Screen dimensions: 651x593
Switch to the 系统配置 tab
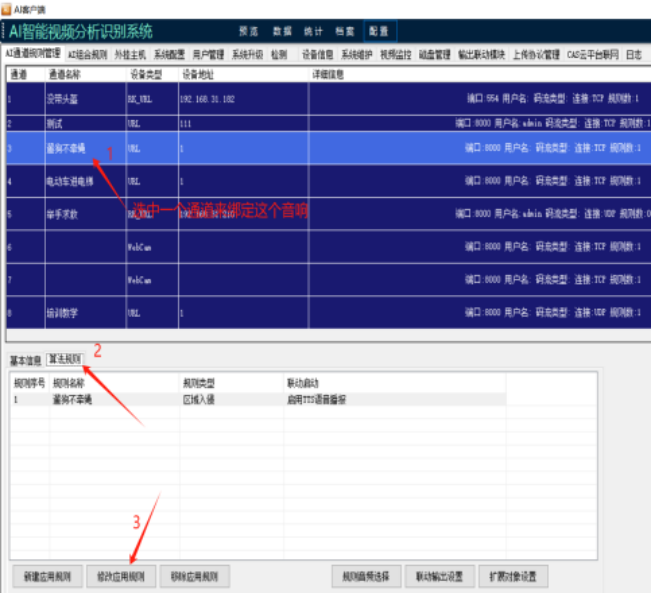click(x=169, y=54)
